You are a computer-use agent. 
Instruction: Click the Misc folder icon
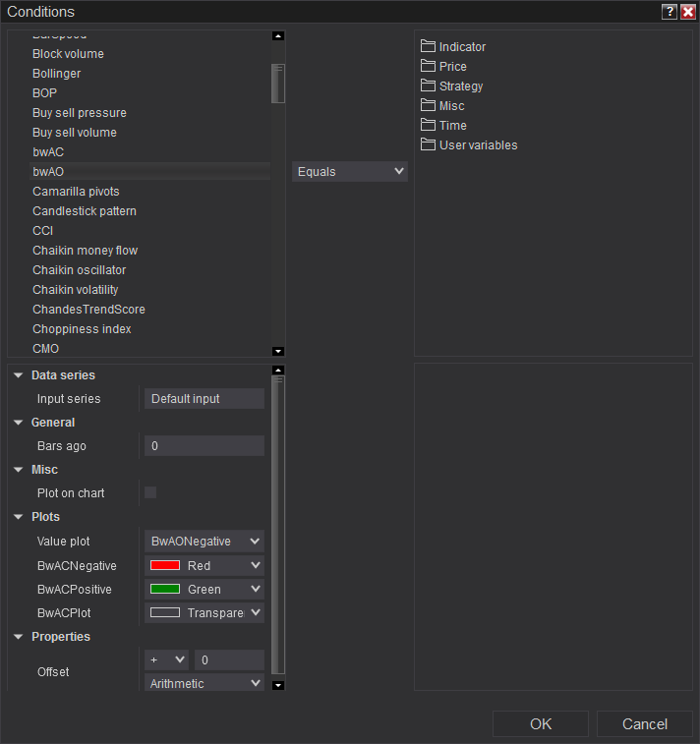(x=428, y=105)
